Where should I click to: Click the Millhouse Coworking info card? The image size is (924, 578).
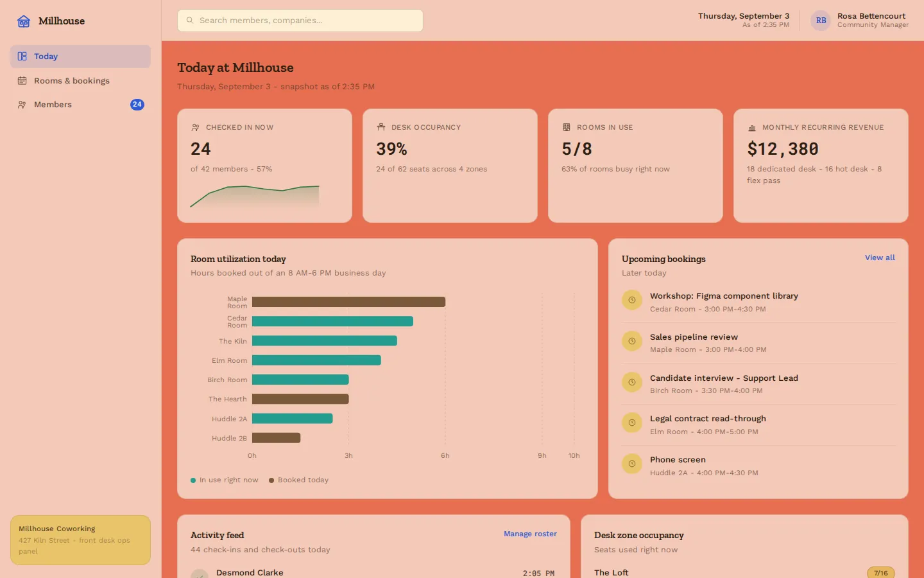pyautogui.click(x=80, y=540)
